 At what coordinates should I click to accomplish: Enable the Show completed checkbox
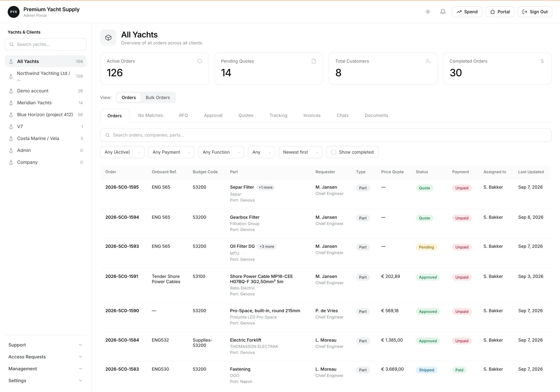pos(334,152)
